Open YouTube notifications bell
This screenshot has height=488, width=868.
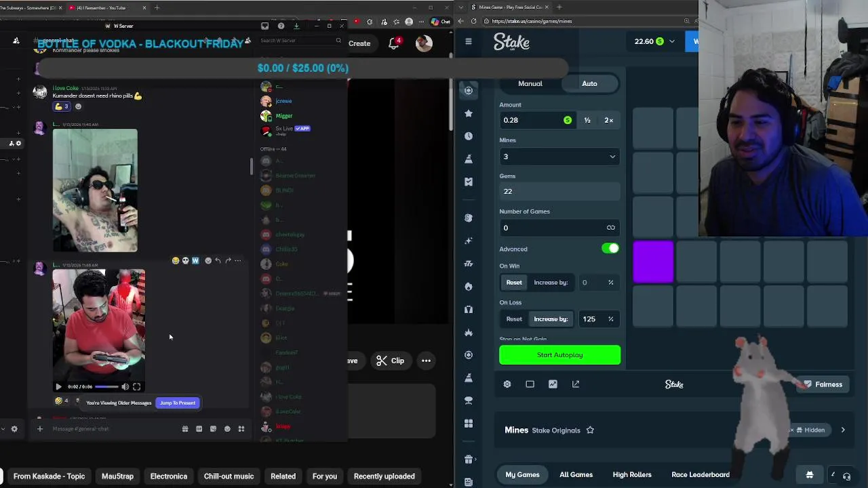click(394, 43)
